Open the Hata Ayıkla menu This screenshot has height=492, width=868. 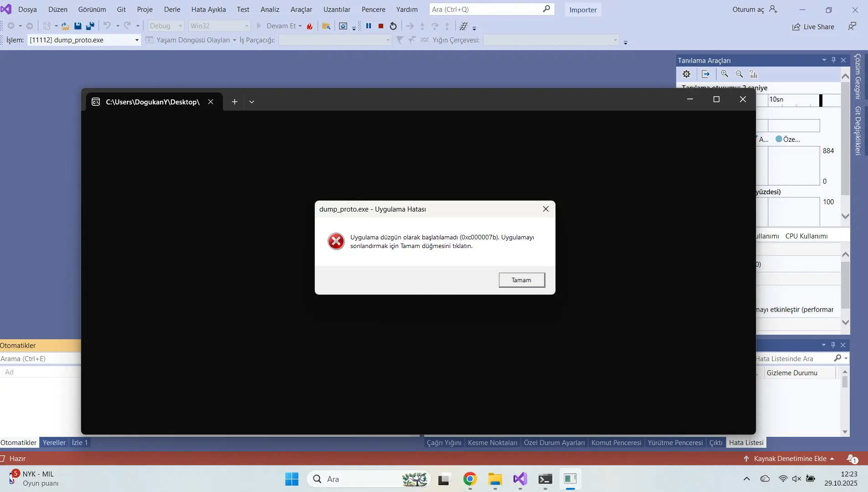[x=208, y=9]
